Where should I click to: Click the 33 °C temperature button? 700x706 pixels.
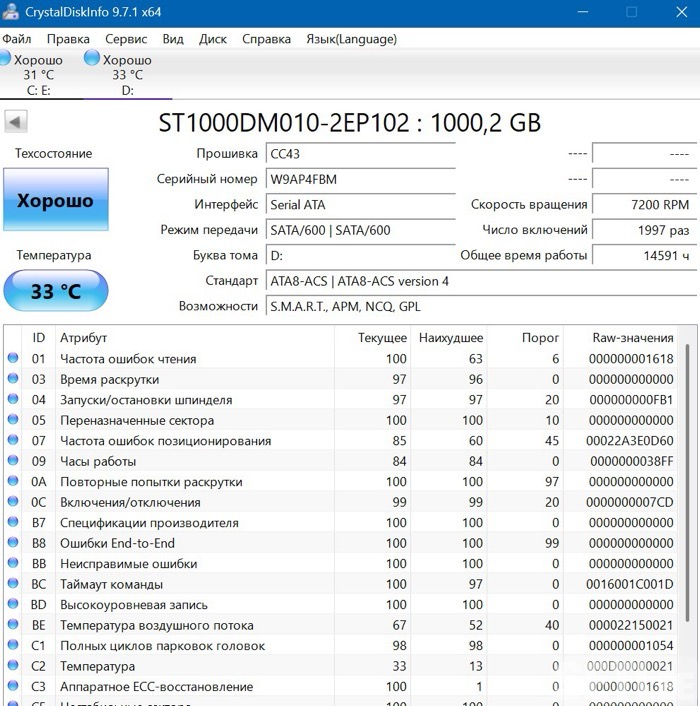tap(56, 291)
